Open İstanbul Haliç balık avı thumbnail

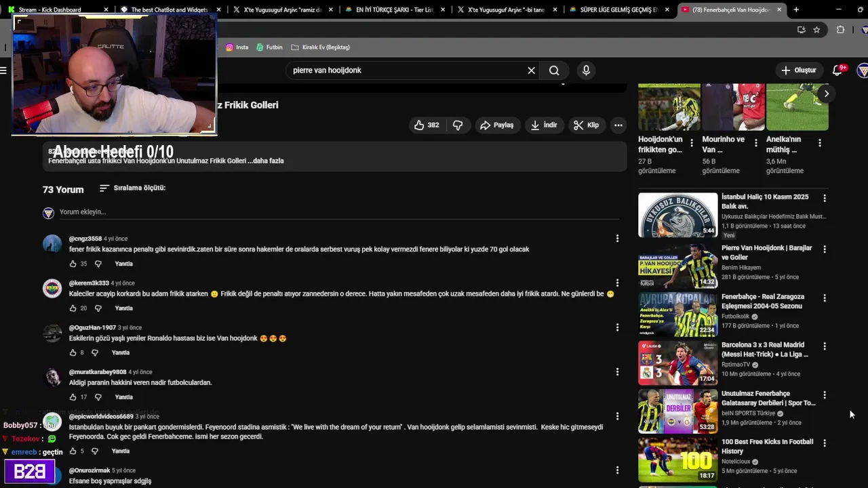[x=677, y=215]
